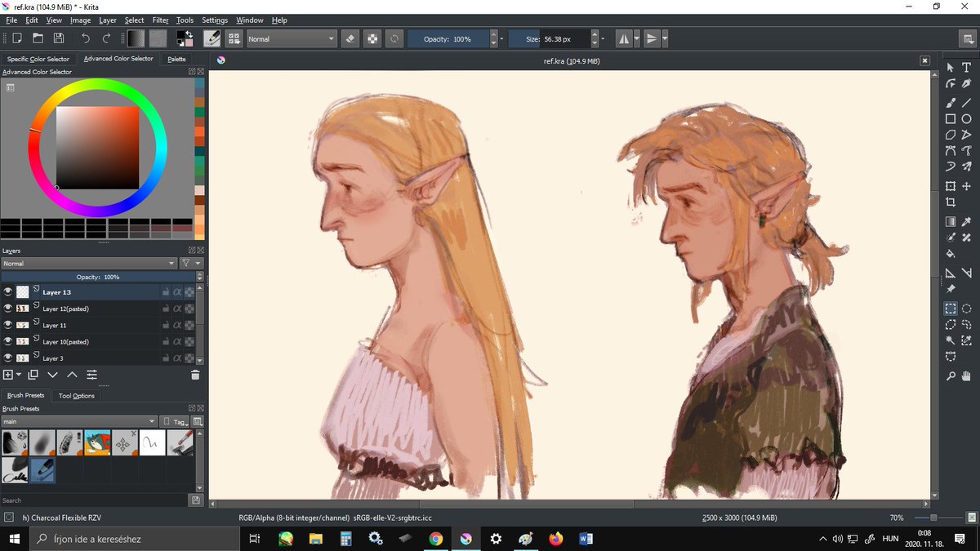
Task: Reload the original brush preset
Action: coord(394,38)
